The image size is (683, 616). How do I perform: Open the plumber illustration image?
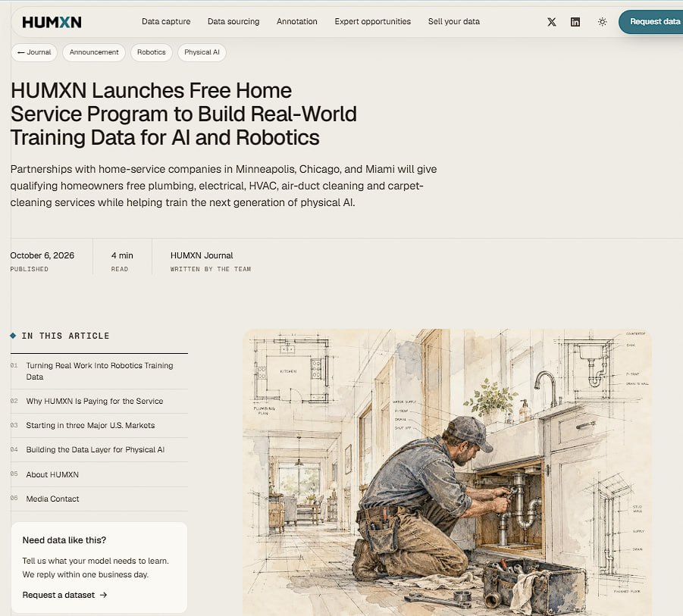447,472
